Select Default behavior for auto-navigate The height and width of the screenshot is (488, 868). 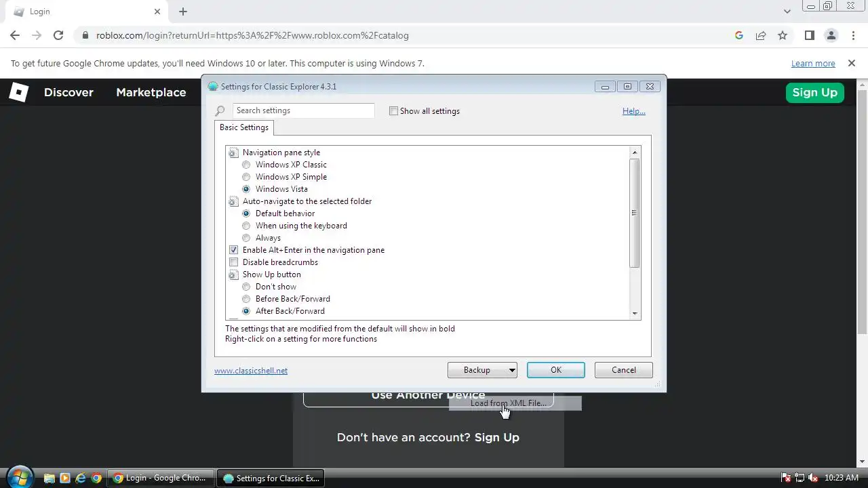point(278,213)
